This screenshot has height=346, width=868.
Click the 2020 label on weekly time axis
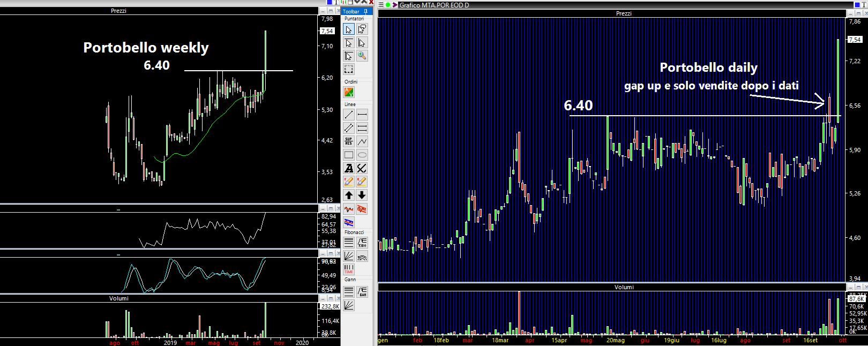(302, 343)
